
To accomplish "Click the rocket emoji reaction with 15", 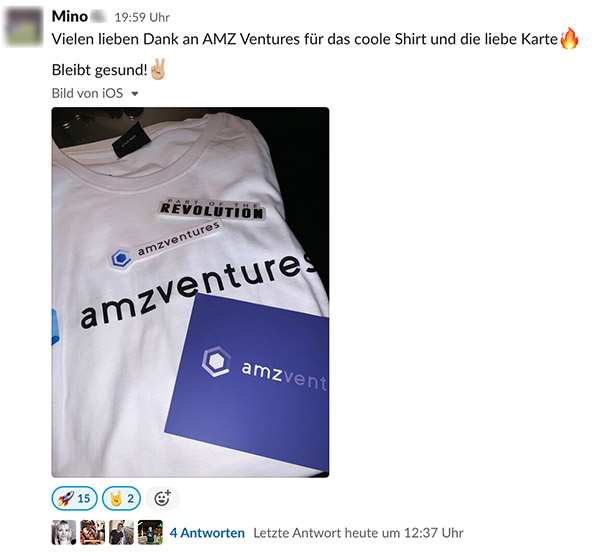I will 74,498.
